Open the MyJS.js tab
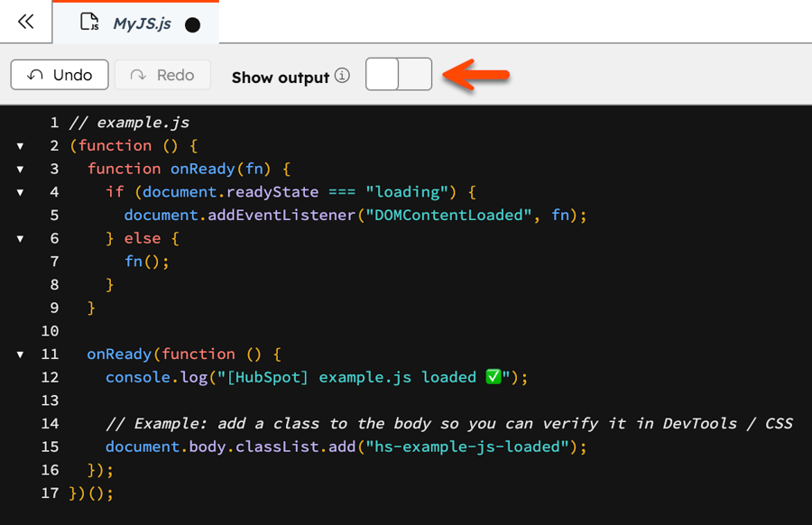Screen dimensions: 812x525 coord(135,23)
